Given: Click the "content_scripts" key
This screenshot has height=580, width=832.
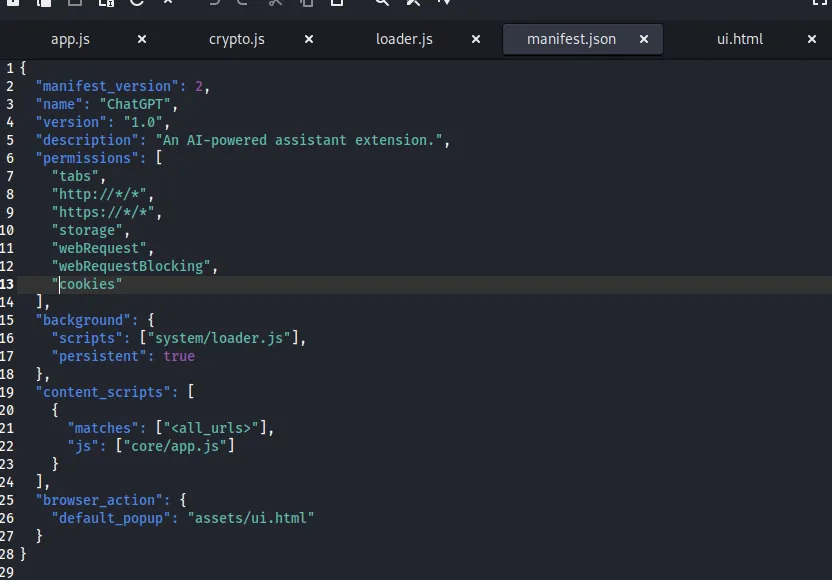Looking at the screenshot, I should (x=103, y=393).
